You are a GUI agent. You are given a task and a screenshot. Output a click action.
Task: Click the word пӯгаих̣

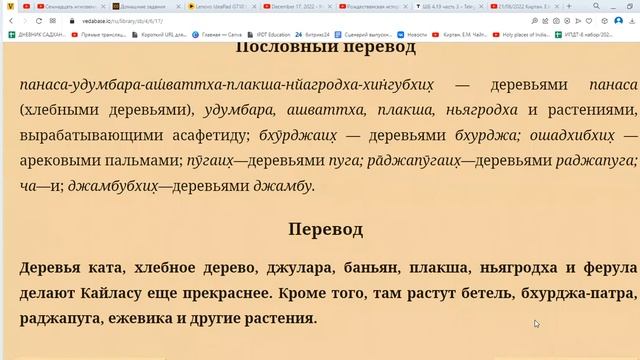210,161
